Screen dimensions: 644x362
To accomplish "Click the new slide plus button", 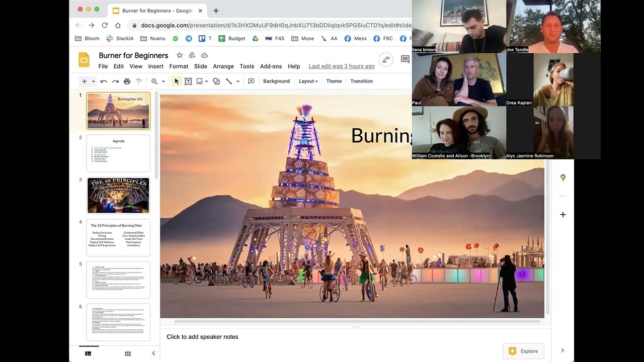I will [84, 81].
